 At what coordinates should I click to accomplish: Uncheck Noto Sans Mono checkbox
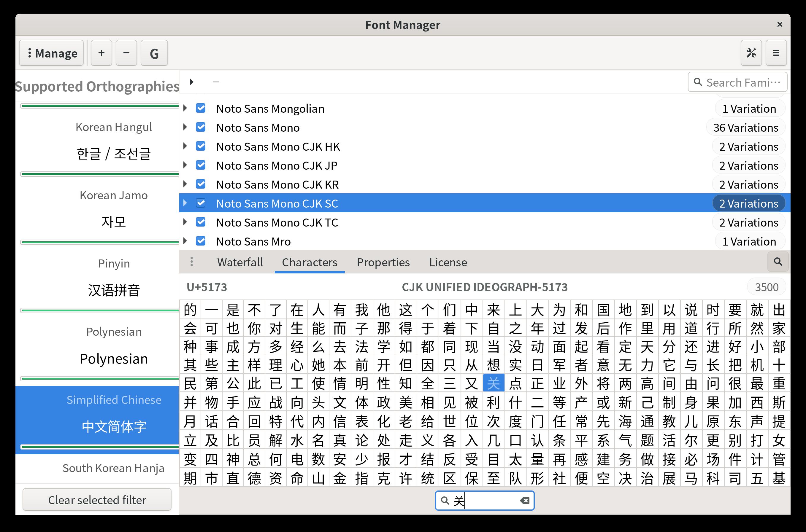pos(201,127)
